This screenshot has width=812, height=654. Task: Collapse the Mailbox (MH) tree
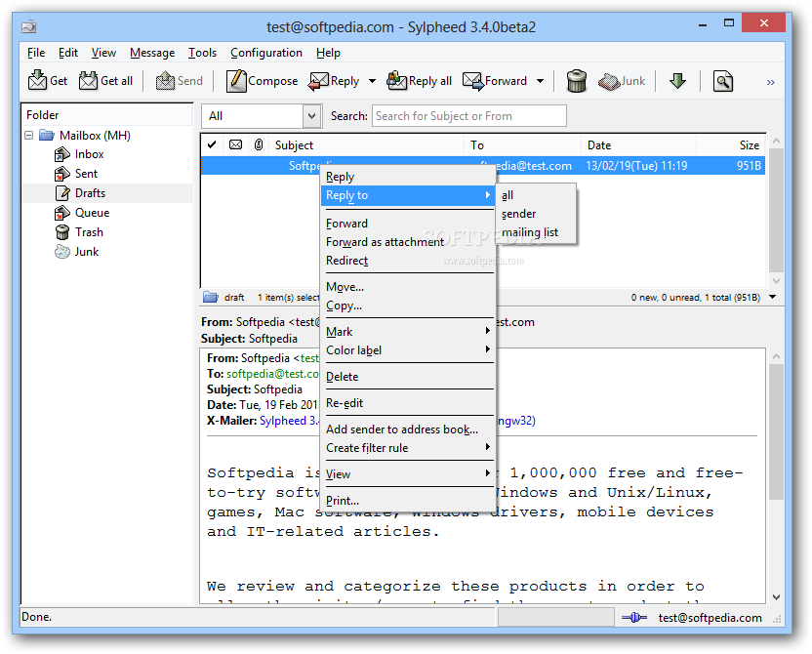pos(29,135)
